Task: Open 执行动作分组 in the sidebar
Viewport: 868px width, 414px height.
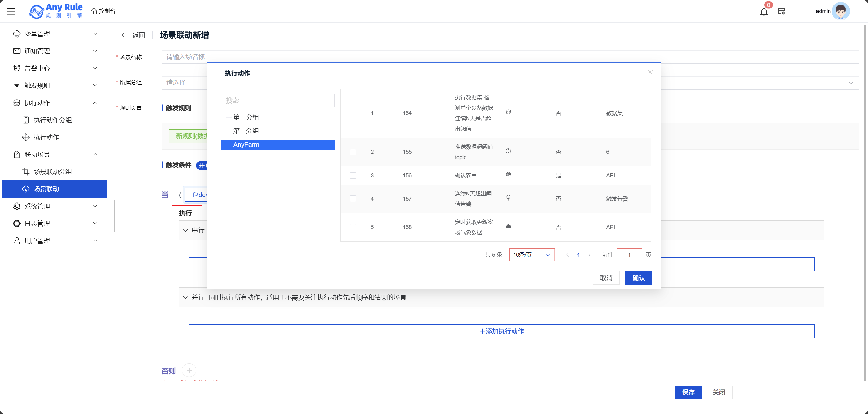Action: pos(52,120)
